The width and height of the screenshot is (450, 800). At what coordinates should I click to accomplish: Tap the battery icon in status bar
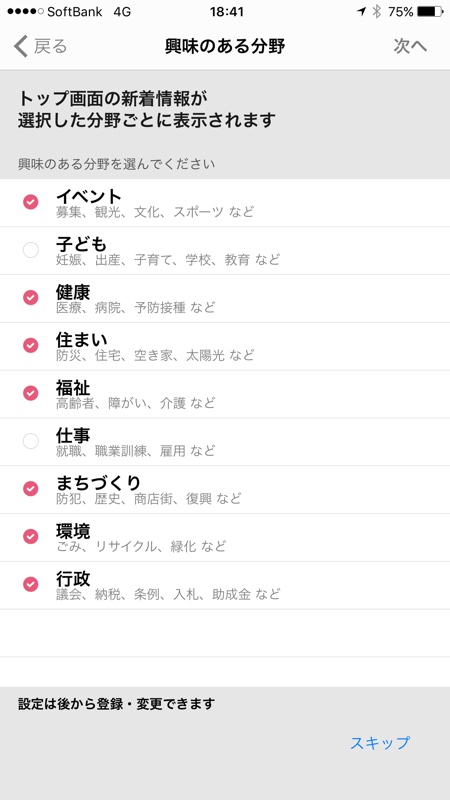pos(430,12)
